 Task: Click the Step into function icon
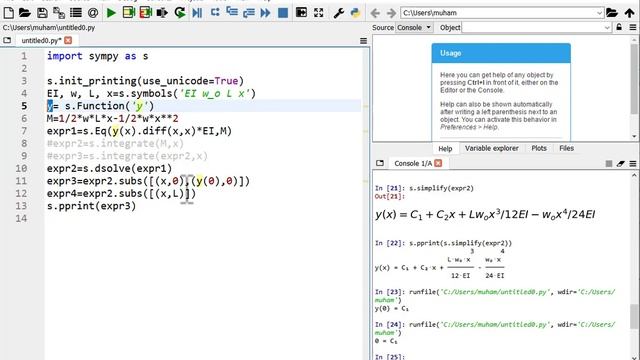[232, 13]
